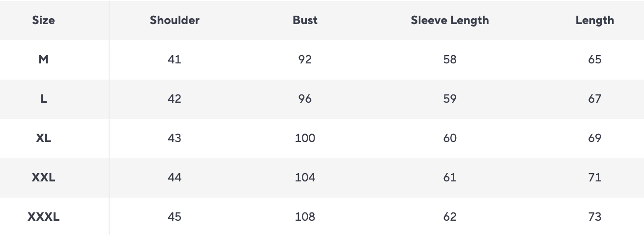Select the M size row label

[x=43, y=59]
